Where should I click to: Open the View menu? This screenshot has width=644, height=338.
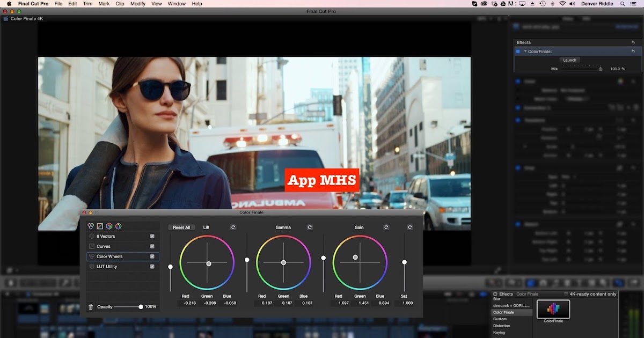click(157, 4)
